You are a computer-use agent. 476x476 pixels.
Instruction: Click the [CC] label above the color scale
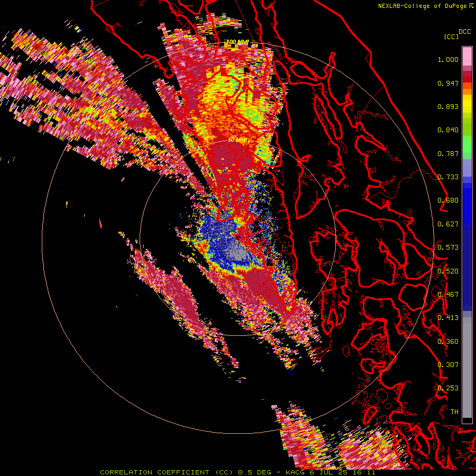(451, 36)
